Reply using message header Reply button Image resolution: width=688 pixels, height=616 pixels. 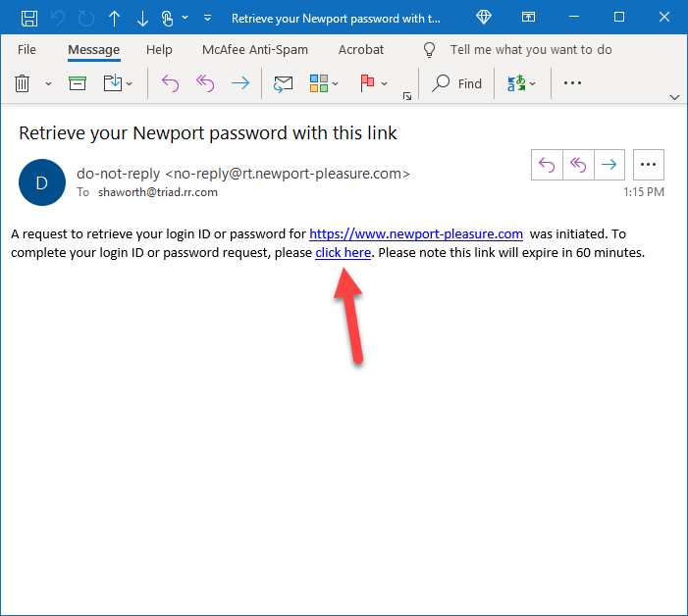547,165
